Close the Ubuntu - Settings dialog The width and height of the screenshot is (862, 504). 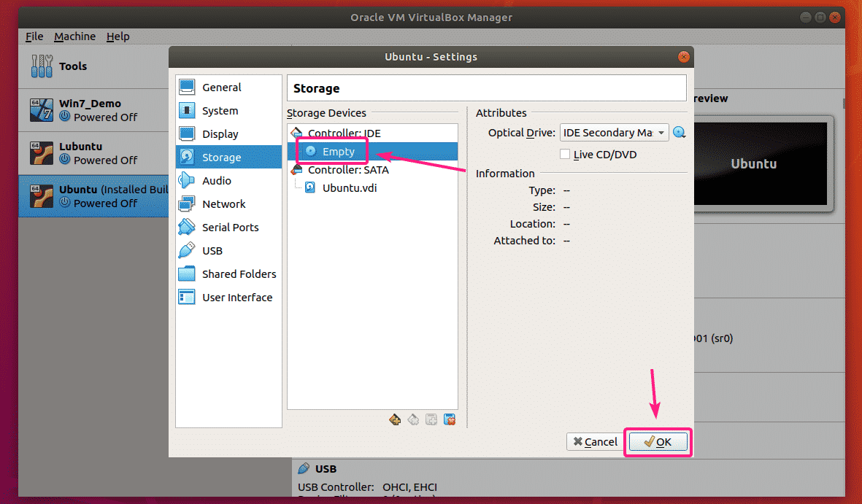coord(683,57)
